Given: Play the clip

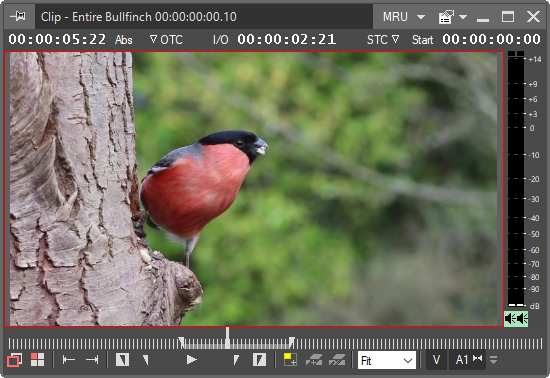Looking at the screenshot, I should (x=192, y=360).
